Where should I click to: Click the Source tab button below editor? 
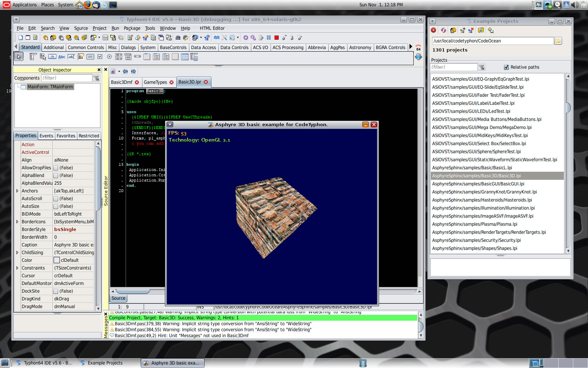(118, 298)
